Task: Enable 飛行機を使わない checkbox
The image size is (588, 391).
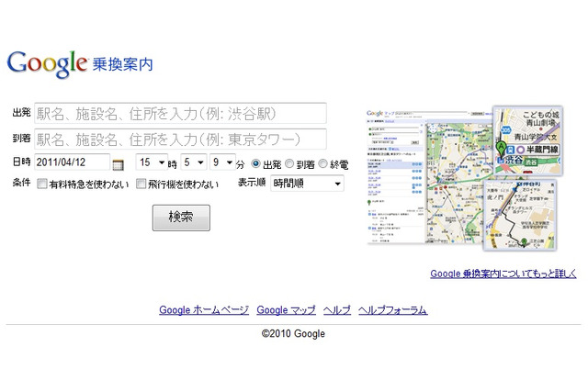Action: [141, 184]
